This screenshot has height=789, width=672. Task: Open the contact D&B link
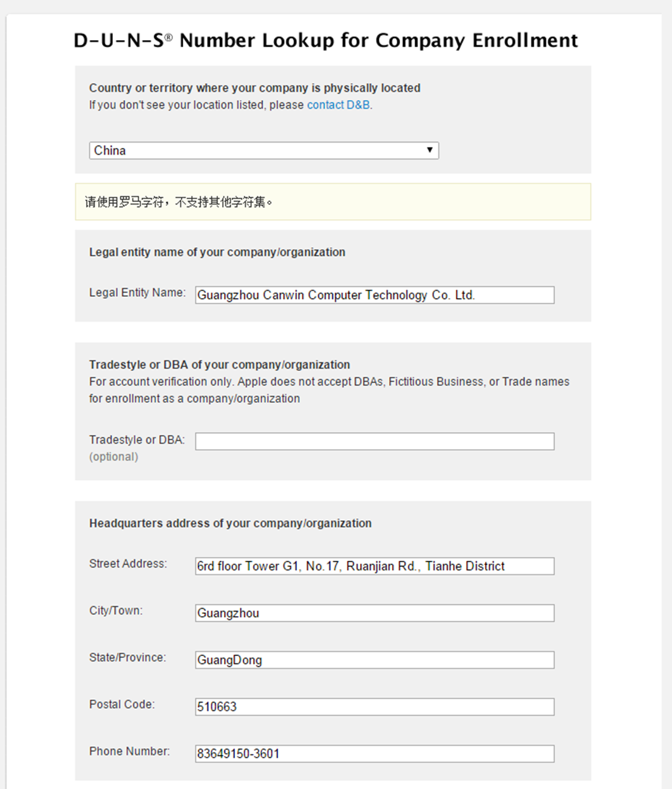(338, 105)
